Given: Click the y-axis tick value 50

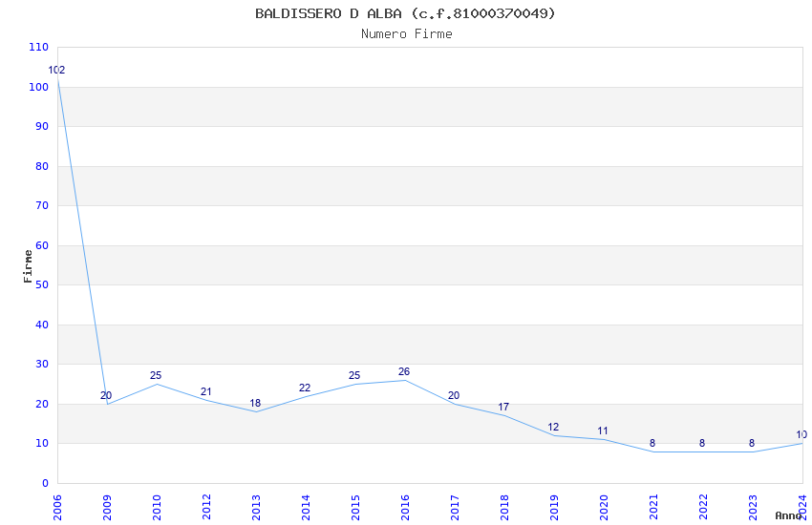Looking at the screenshot, I should [42, 284].
